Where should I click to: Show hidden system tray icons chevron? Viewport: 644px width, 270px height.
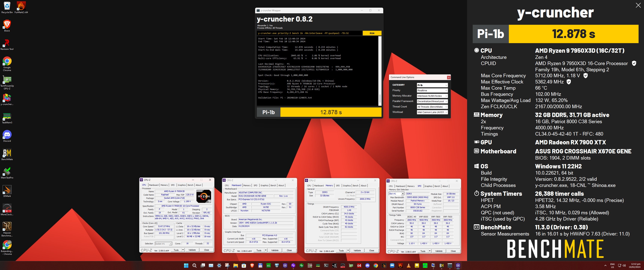click(x=605, y=265)
